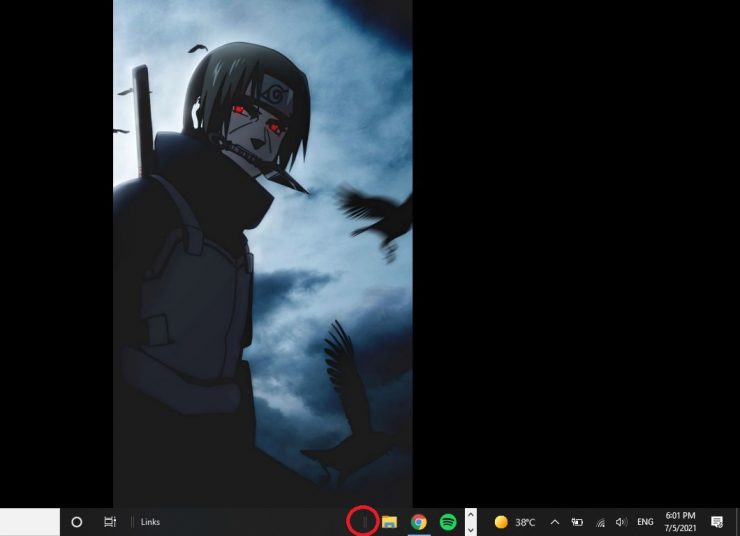Open battery status in system tray
The image size is (740, 536).
(577, 522)
